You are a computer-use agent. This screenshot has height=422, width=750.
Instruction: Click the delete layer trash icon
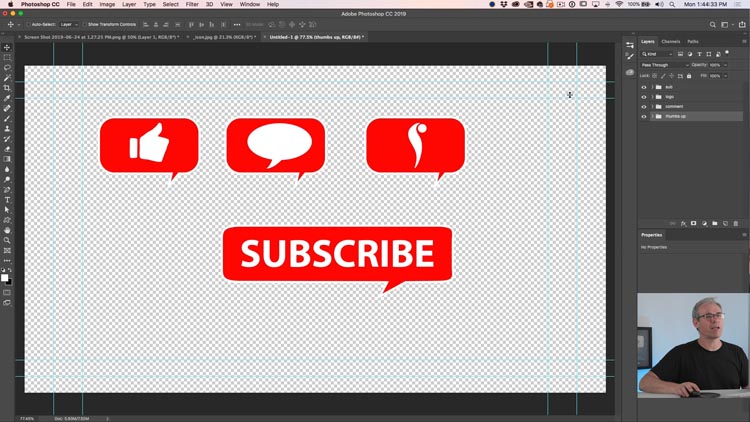[x=736, y=223]
